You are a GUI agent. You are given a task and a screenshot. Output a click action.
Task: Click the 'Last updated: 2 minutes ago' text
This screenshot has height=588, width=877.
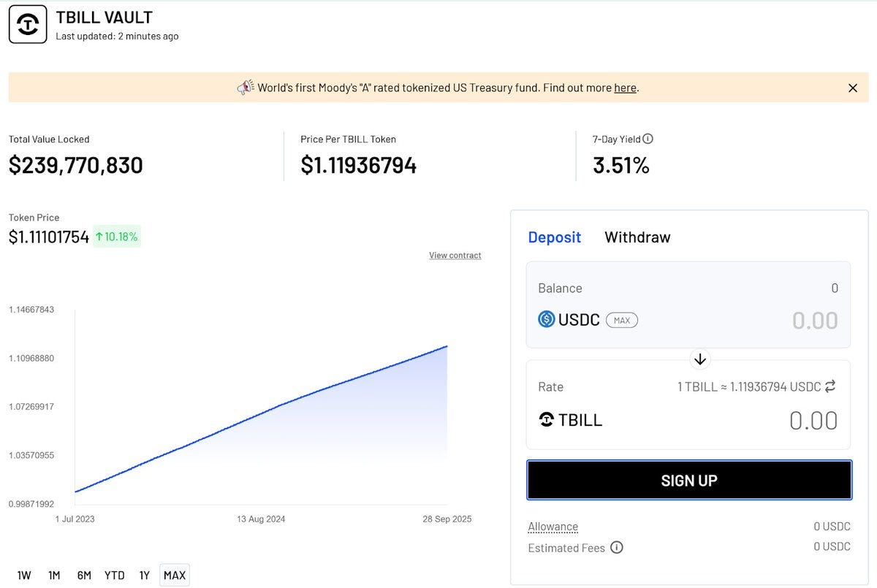pyautogui.click(x=117, y=36)
